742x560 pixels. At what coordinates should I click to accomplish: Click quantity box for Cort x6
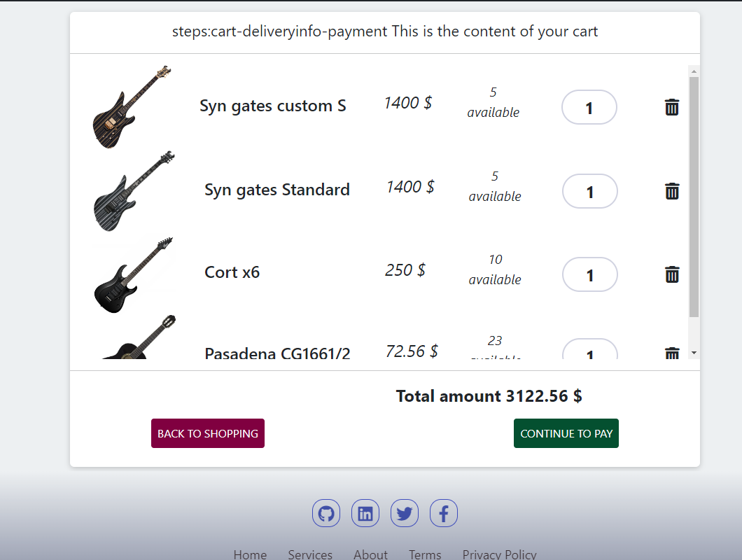pos(590,275)
